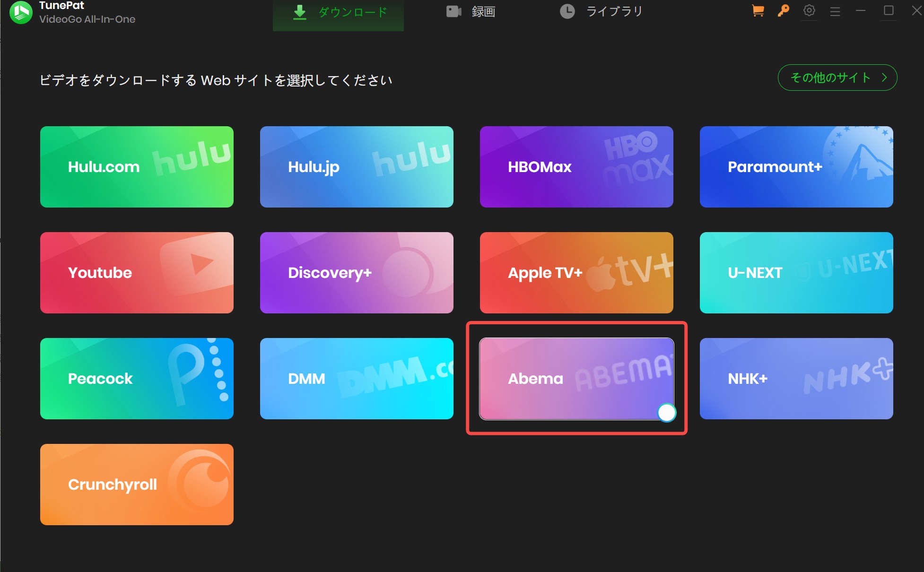Minimize the TunePat window
This screenshot has width=924, height=572.
coord(861,10)
